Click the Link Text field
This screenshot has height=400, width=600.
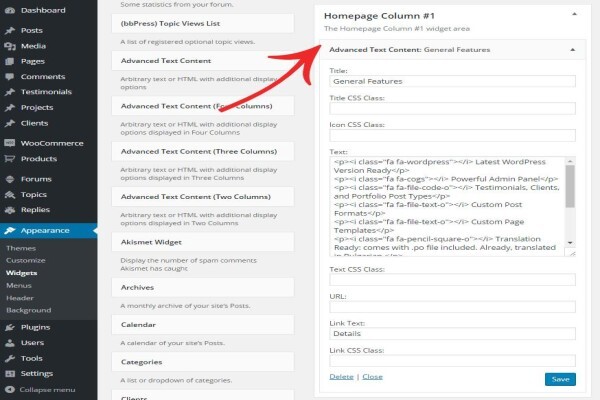click(x=452, y=333)
